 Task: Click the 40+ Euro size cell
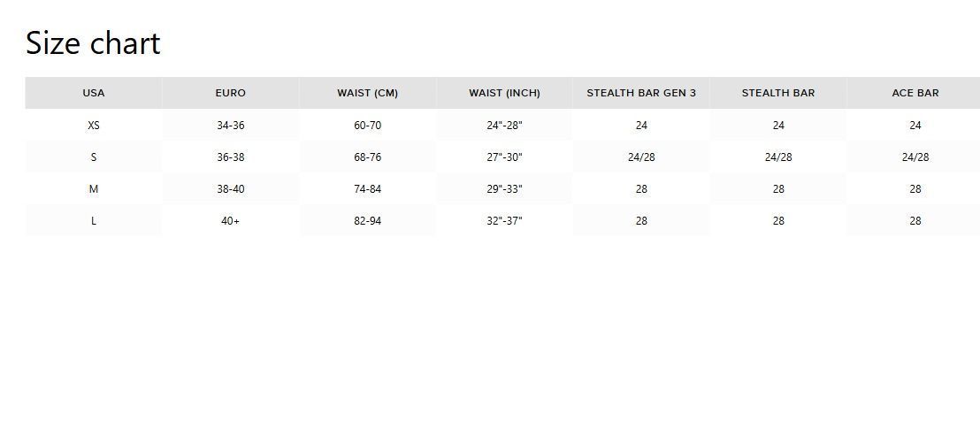click(x=230, y=221)
